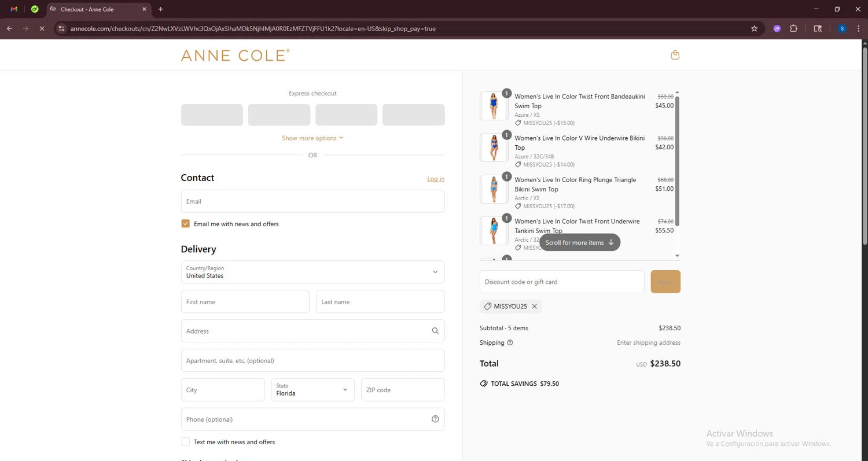Open a new browser tab
The height and width of the screenshot is (461, 868).
coord(161,9)
